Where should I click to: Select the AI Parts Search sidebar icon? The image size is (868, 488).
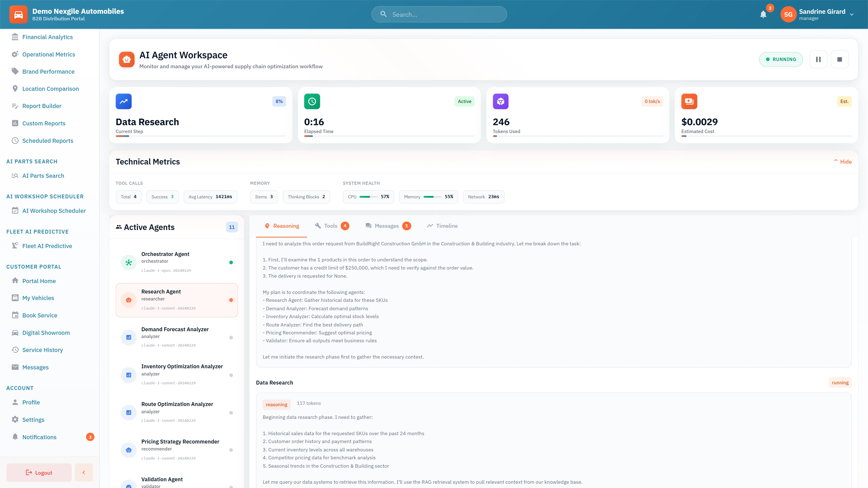point(15,176)
